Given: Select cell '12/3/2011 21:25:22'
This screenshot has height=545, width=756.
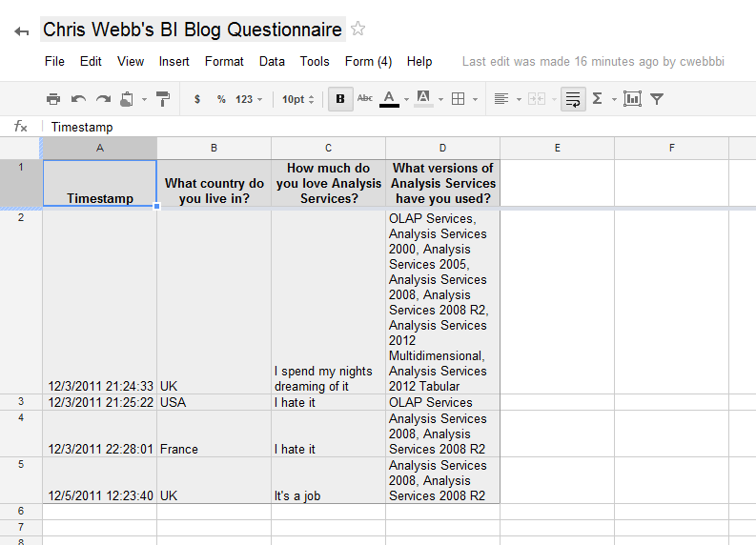Looking at the screenshot, I should pyautogui.click(x=100, y=402).
